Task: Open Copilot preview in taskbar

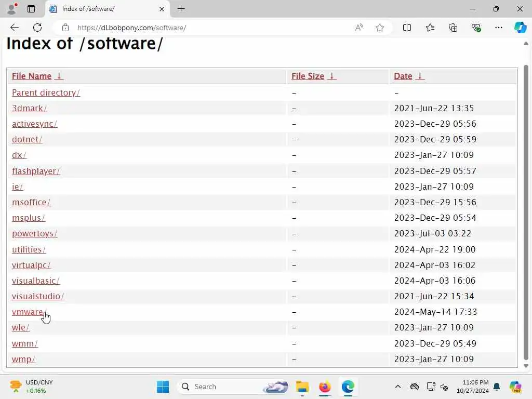Action: [515, 387]
